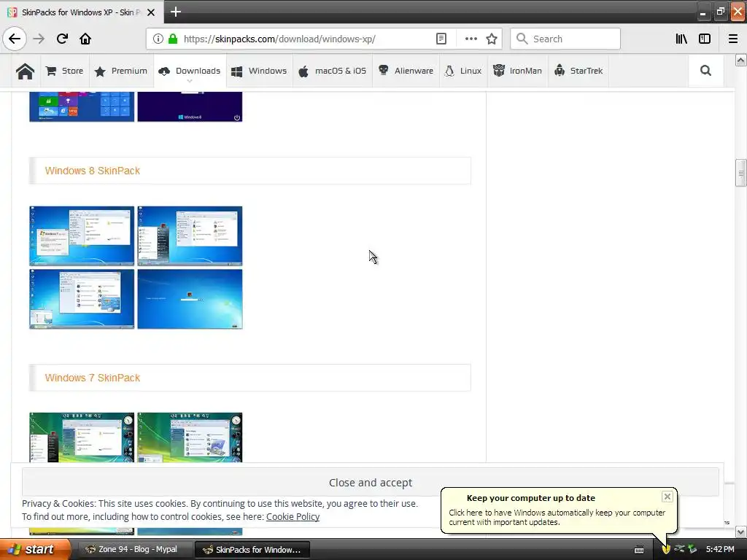747x560 pixels.
Task: Click the page scrollbar down arrow
Action: [740, 532]
